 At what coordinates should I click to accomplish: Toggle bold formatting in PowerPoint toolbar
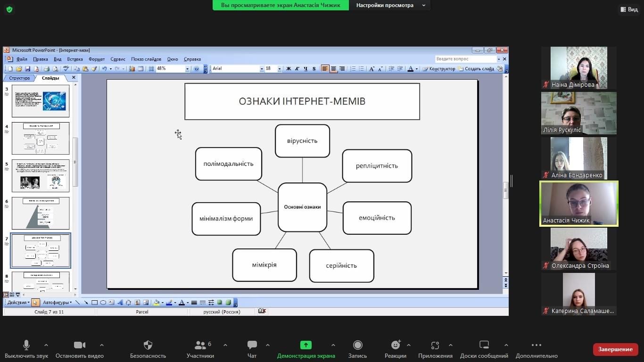coord(289,69)
